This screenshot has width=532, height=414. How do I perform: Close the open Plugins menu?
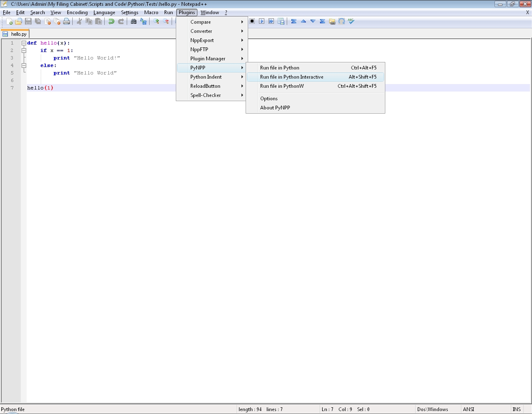pyautogui.click(x=187, y=12)
